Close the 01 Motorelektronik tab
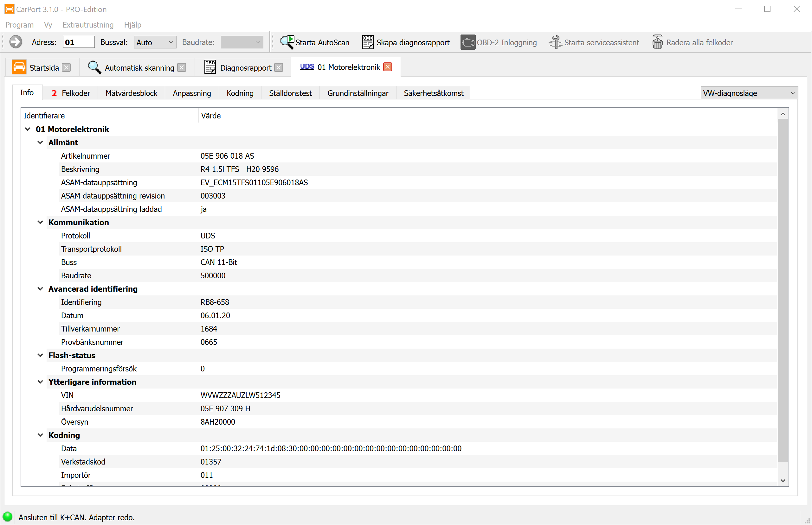 pos(388,67)
